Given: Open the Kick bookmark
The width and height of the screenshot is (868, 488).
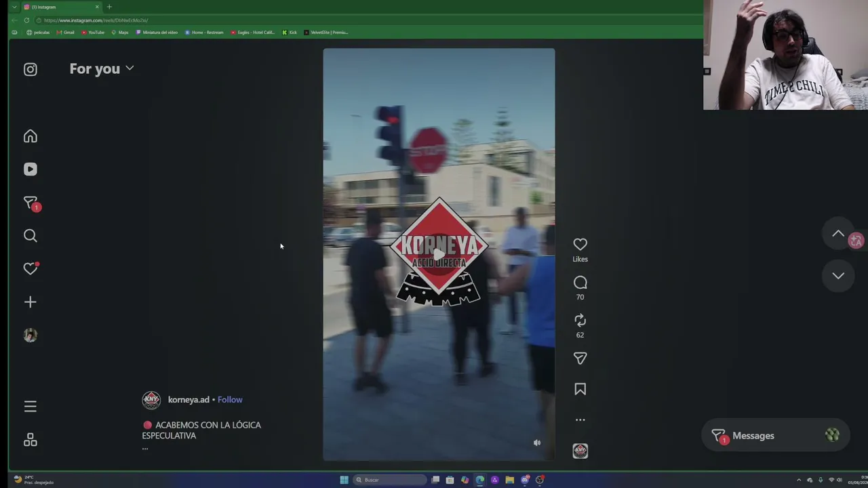Looking at the screenshot, I should 290,33.
